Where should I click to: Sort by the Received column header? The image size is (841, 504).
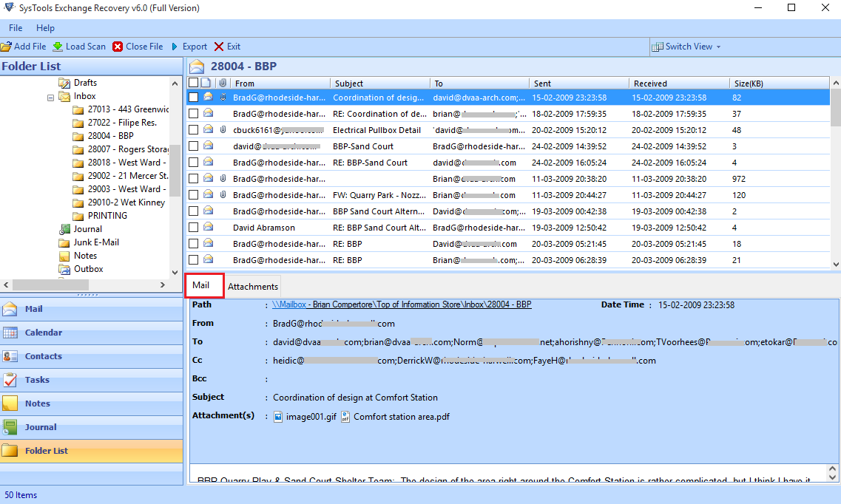click(679, 84)
